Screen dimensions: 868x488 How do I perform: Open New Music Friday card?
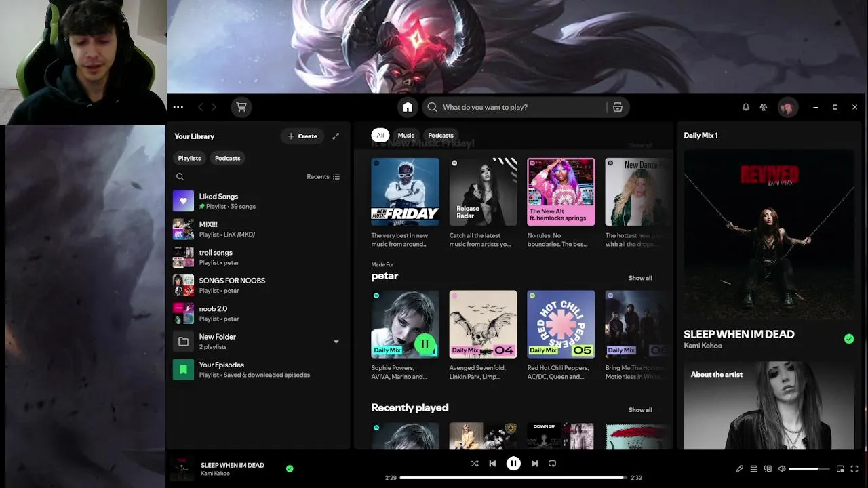(x=405, y=203)
